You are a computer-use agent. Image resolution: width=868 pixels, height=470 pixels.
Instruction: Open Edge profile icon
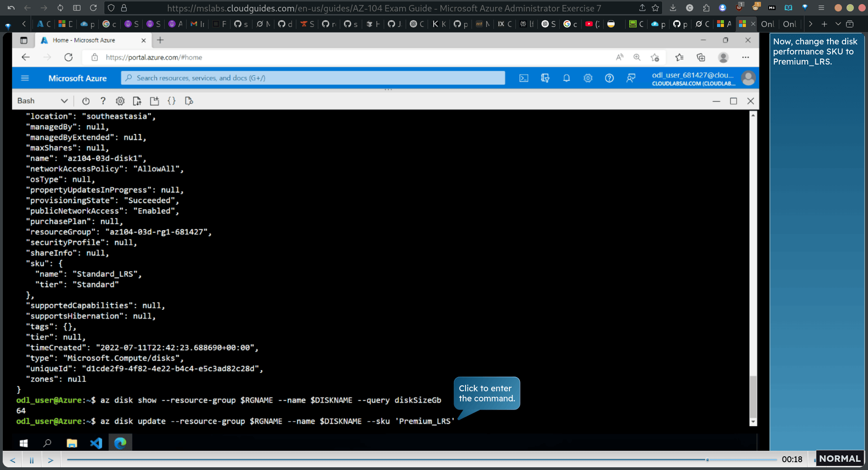pos(723,57)
